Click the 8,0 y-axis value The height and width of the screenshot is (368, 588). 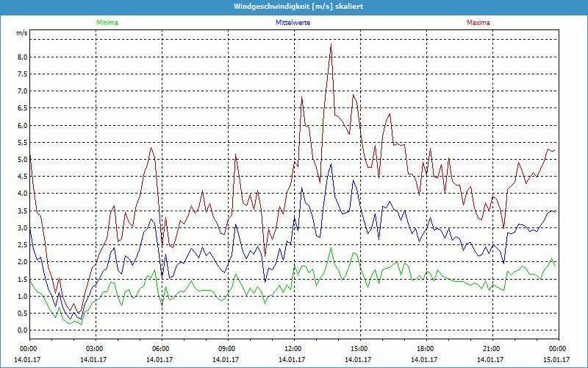coord(23,57)
